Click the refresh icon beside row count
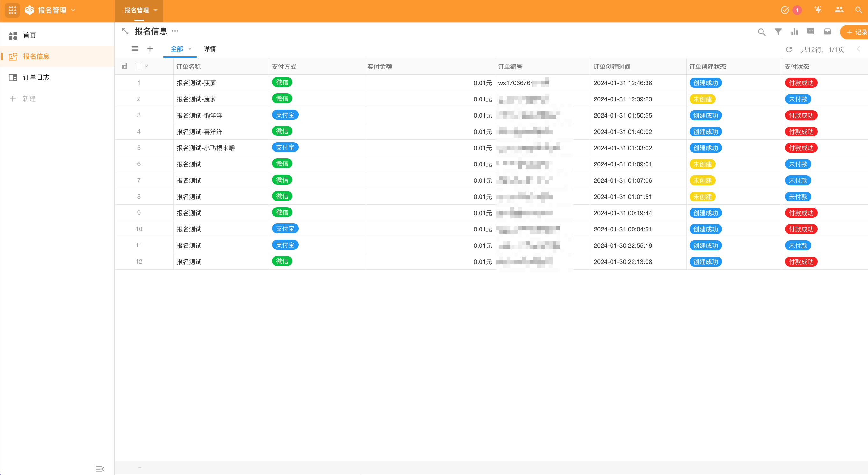The width and height of the screenshot is (868, 475). (x=789, y=49)
